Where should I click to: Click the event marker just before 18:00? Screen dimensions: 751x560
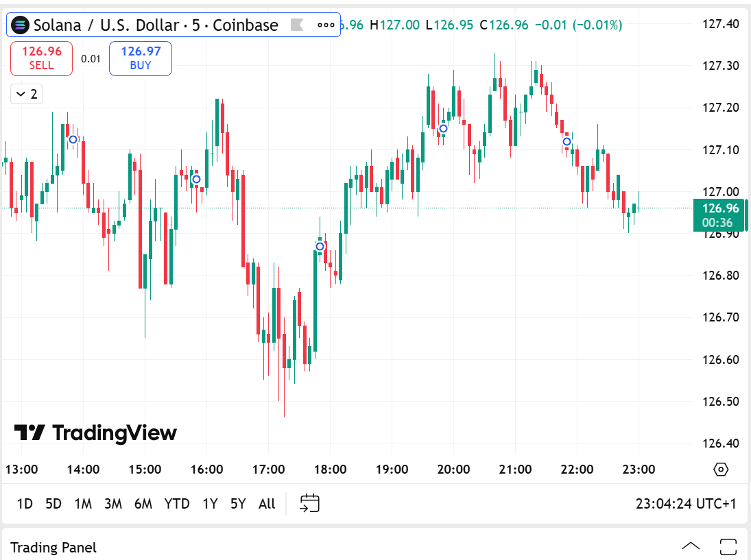click(x=320, y=246)
